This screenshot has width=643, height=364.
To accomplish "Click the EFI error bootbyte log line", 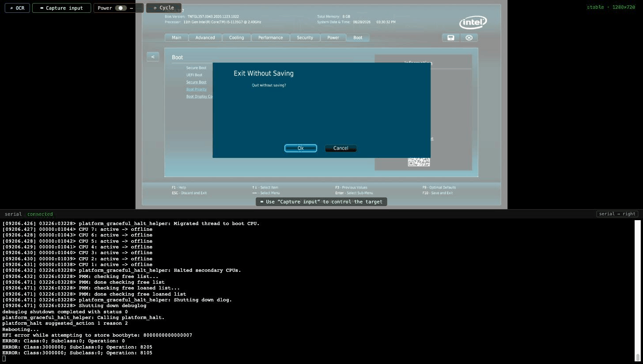I will point(97,335).
